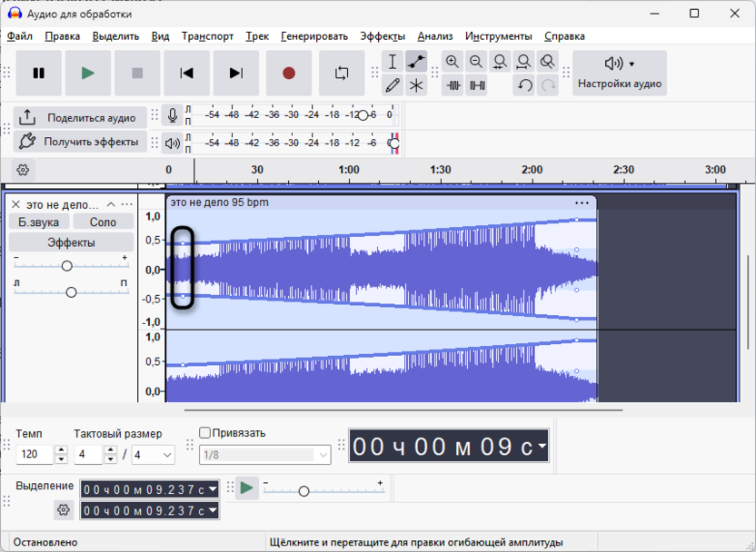Click the Темп input field
Screen dimensions: 756x552
coord(35,454)
